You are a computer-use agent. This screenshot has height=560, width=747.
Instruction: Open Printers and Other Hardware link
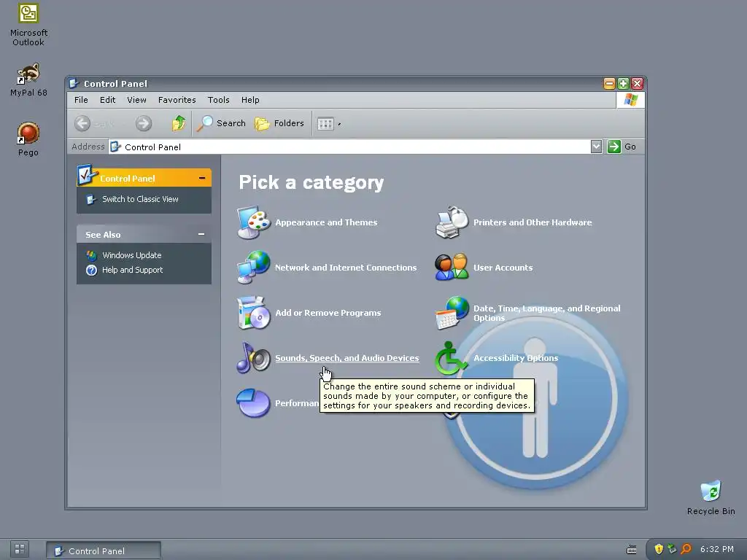[x=533, y=222]
